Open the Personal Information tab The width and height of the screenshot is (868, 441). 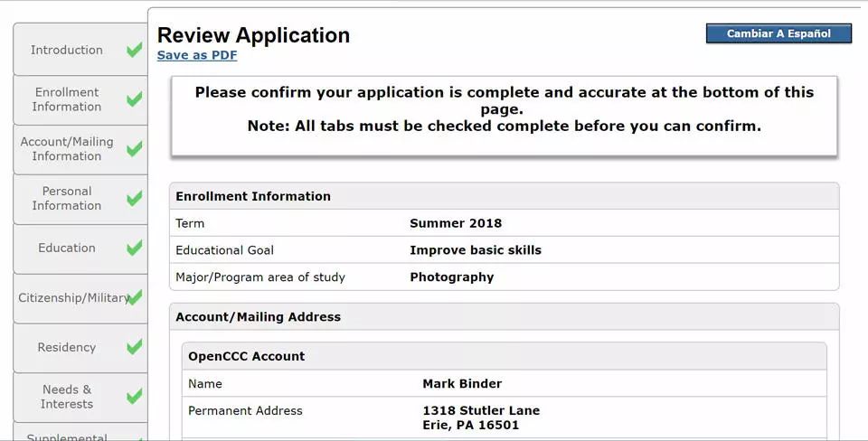click(x=80, y=199)
